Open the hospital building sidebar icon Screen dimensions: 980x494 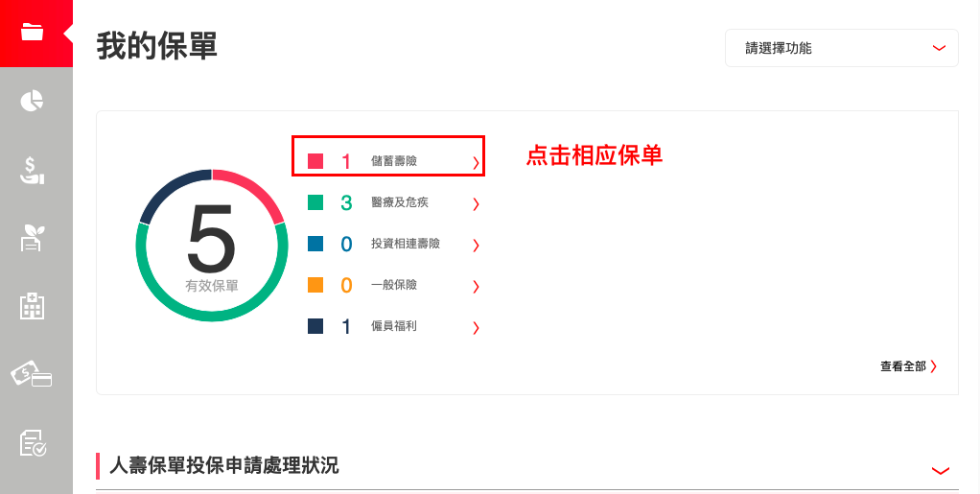pos(32,306)
